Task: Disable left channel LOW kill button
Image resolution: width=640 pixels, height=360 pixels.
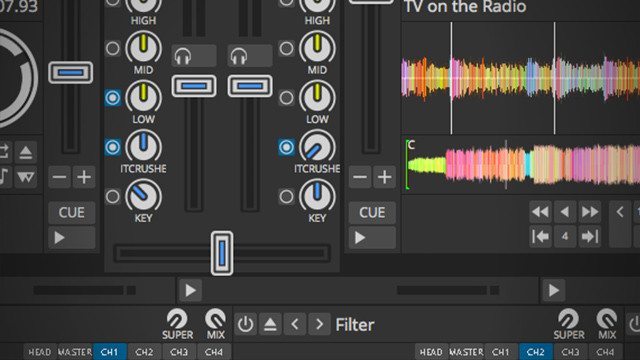Action: coord(113,98)
